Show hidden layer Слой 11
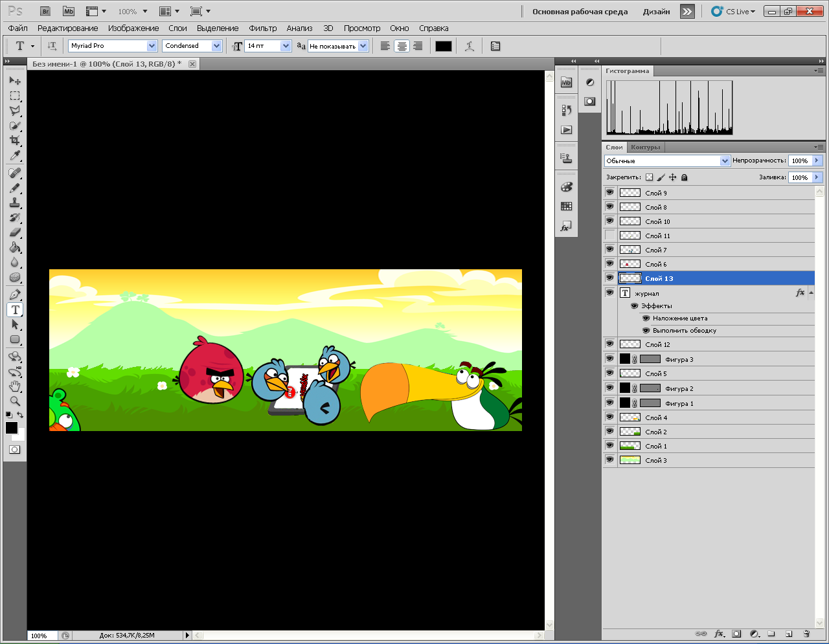 pos(609,235)
